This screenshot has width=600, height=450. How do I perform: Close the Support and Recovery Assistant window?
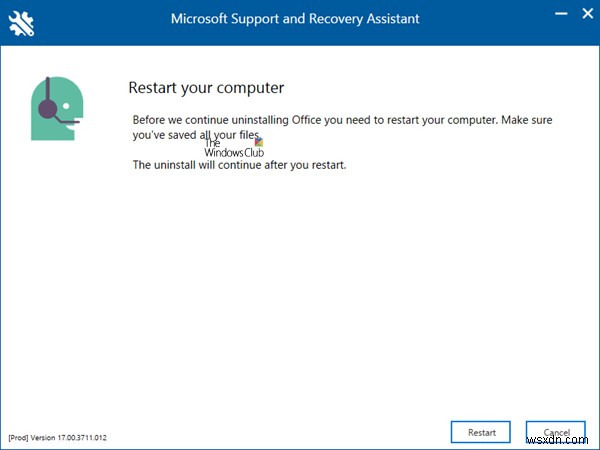tap(587, 14)
